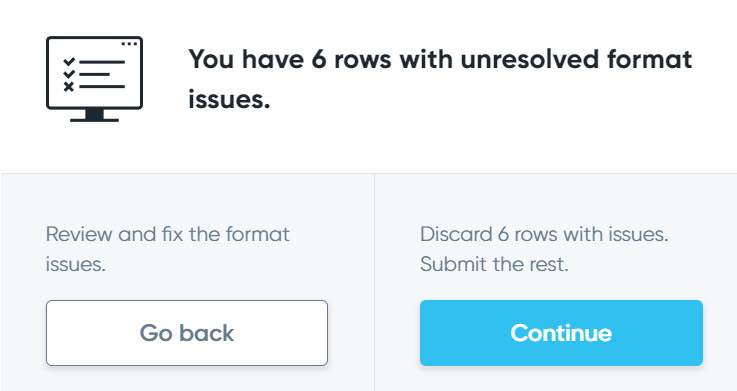Click the second checkmark in monitor icon
737x391 pixels.
(x=69, y=74)
